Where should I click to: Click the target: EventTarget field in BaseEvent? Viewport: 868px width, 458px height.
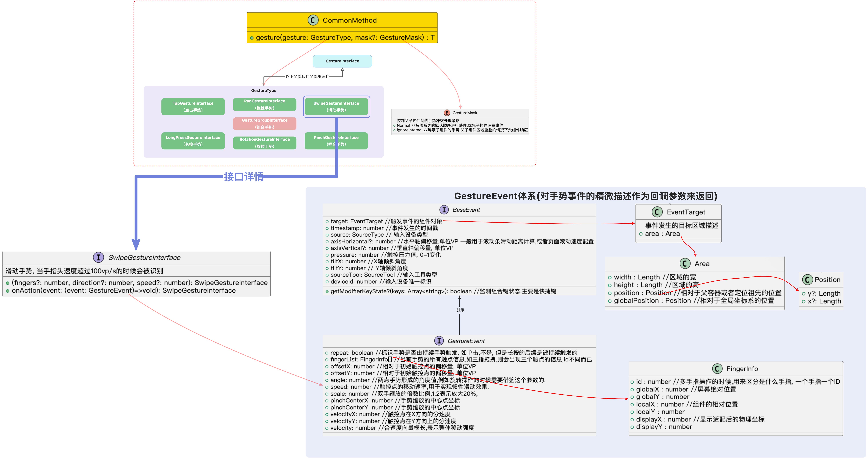pyautogui.click(x=386, y=221)
